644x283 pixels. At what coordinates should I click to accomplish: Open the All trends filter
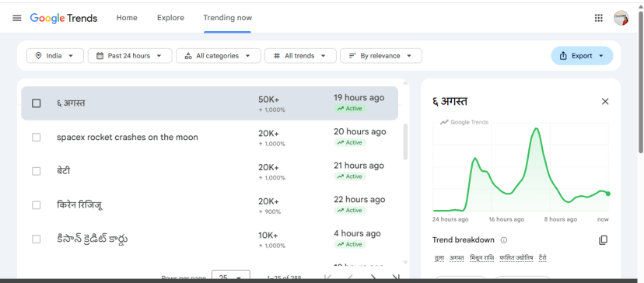click(300, 56)
